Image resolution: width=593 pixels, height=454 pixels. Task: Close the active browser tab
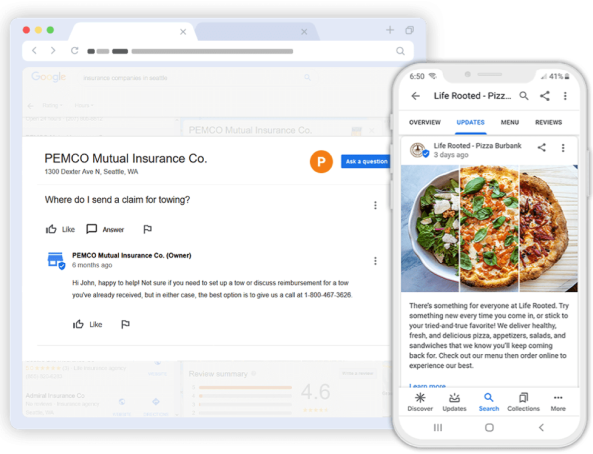(183, 32)
